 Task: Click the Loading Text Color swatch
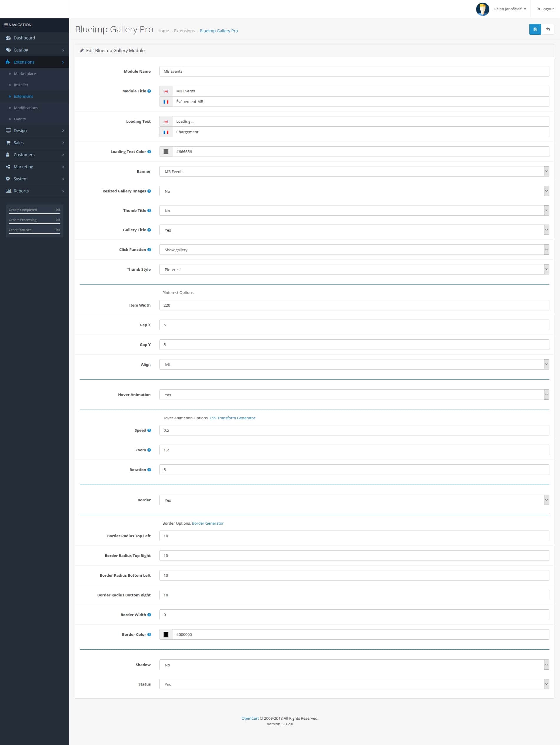(x=166, y=152)
